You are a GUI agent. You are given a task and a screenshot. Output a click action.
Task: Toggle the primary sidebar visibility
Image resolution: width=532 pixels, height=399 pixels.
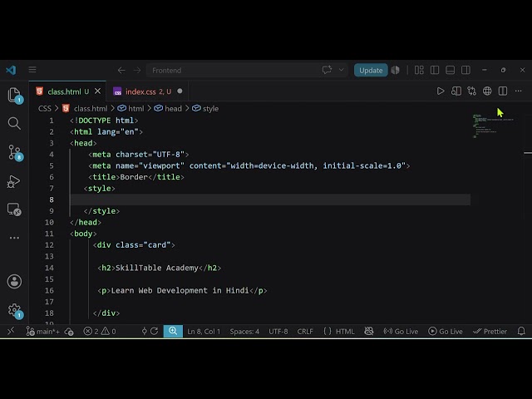pos(435,70)
